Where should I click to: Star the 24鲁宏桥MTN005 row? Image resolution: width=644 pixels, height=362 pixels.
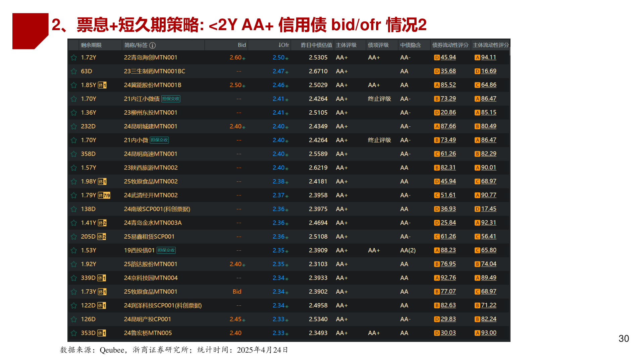pos(74,333)
